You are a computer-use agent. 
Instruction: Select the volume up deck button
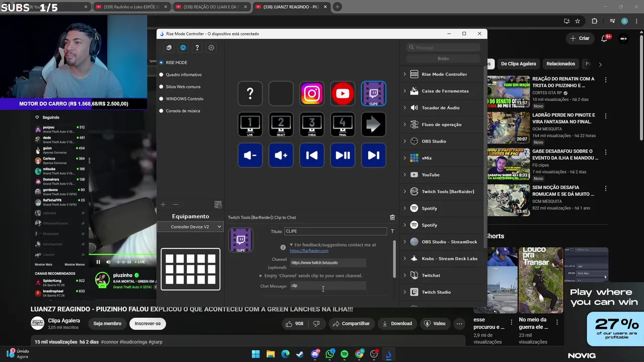281,155
